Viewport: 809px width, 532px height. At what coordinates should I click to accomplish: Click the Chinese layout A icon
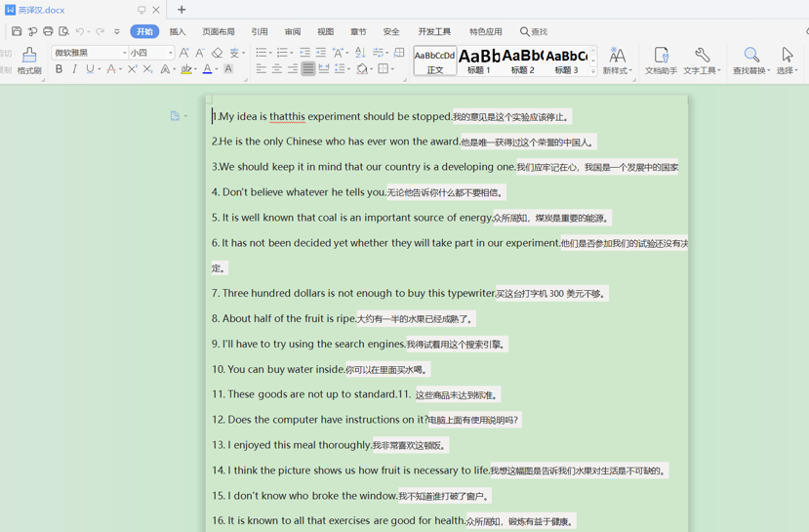[338, 53]
